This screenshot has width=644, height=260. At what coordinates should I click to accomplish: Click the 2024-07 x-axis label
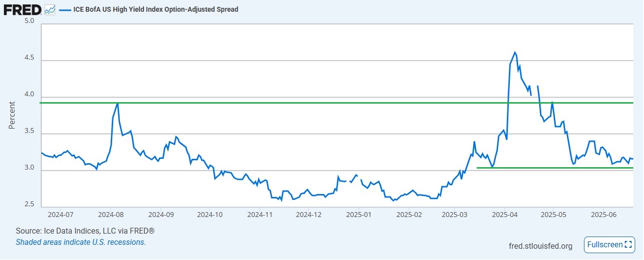[61, 214]
